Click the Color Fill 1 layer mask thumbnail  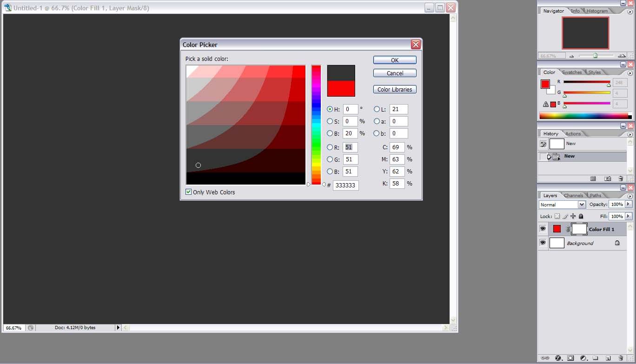click(x=579, y=229)
